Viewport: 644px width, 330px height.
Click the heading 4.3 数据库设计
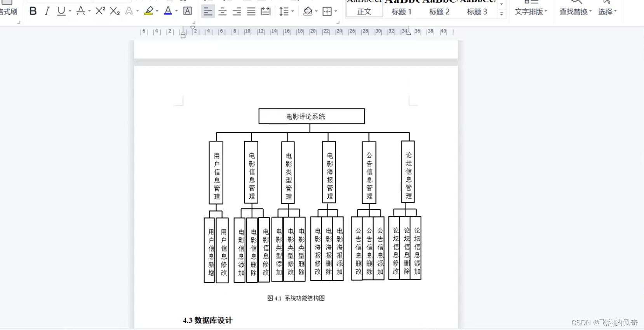[207, 320]
